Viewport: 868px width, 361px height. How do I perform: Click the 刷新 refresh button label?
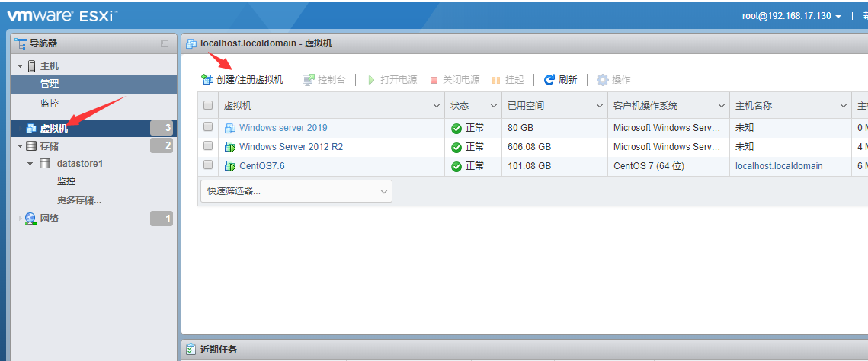click(568, 80)
